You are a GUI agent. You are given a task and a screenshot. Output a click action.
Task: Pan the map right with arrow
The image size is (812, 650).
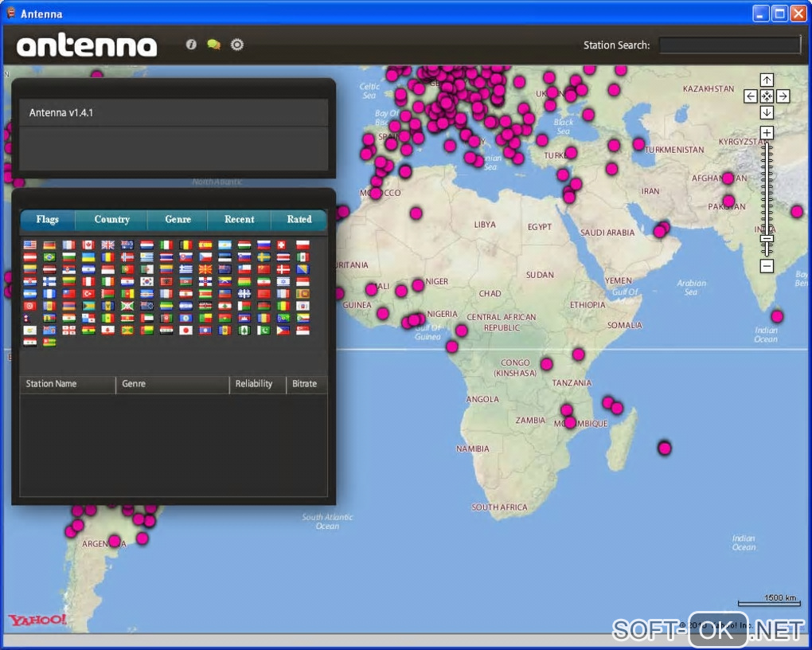(783, 96)
